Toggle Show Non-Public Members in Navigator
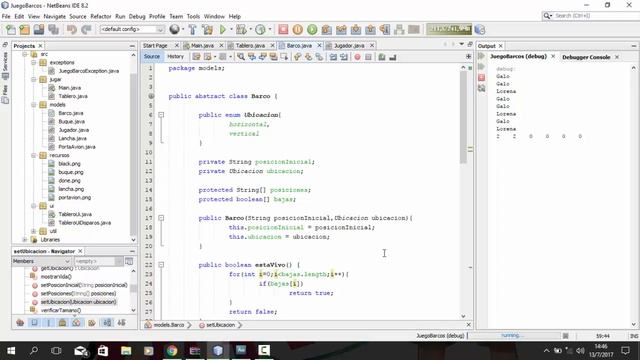The width and height of the screenshot is (640, 360). click(x=62, y=322)
